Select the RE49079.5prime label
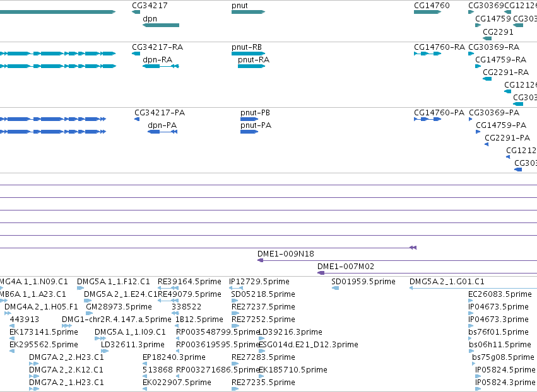The image size is (537, 392). click(189, 294)
